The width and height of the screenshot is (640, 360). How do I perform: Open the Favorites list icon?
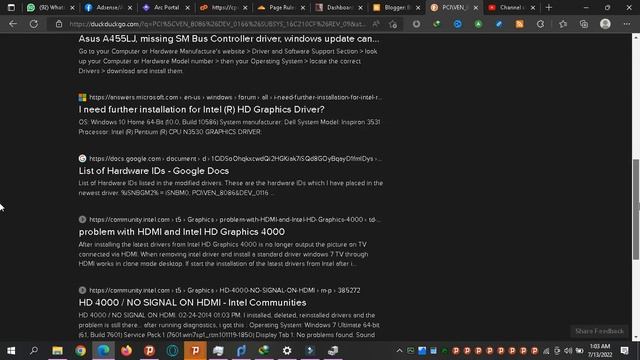[563, 24]
